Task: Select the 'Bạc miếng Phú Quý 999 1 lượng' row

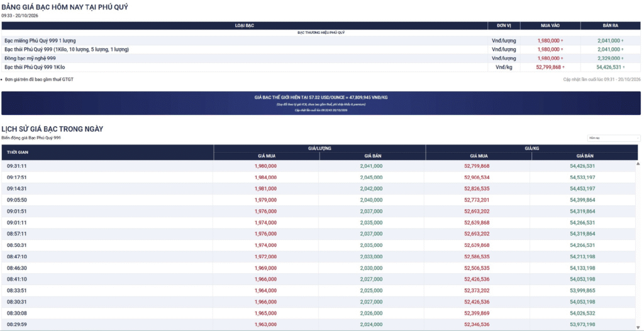Action: pos(321,41)
